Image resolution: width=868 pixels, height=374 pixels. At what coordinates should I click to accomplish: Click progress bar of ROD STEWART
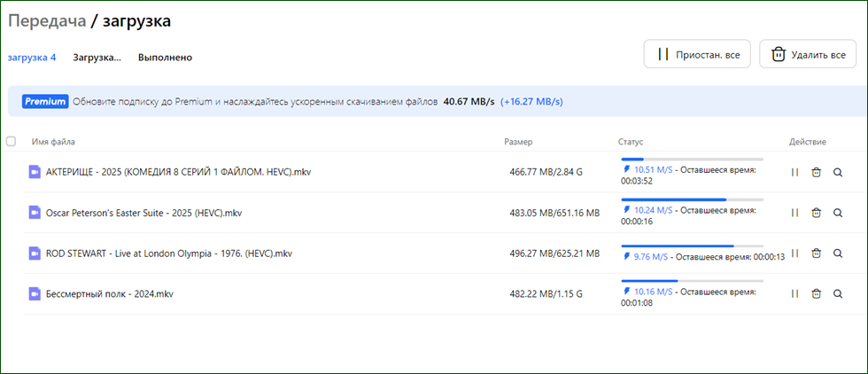[693, 245]
